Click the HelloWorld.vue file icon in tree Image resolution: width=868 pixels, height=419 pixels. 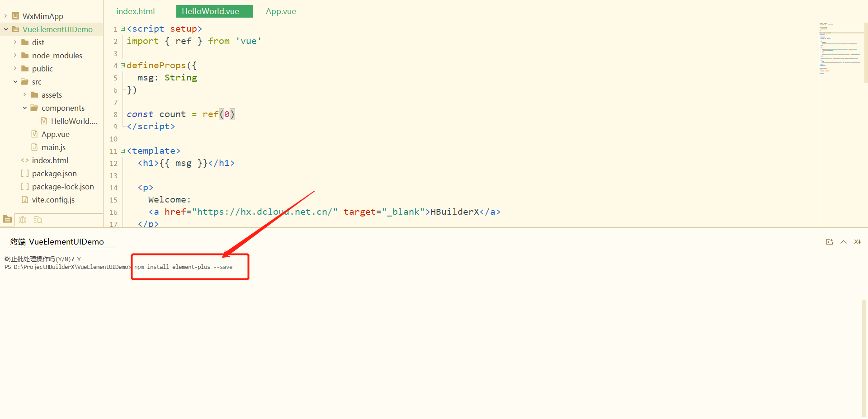tap(44, 121)
